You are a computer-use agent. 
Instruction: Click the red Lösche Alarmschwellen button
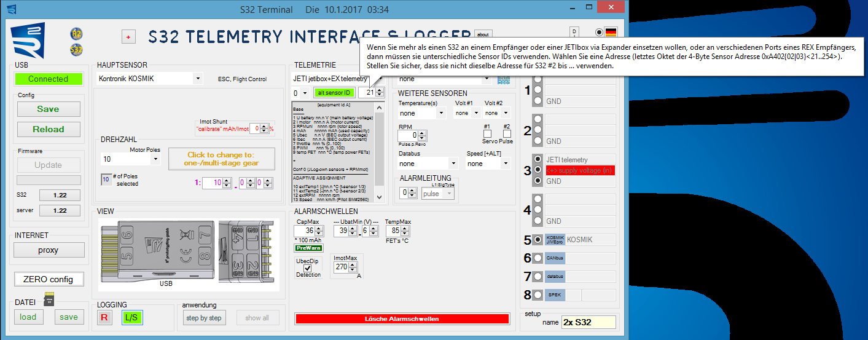click(x=402, y=319)
